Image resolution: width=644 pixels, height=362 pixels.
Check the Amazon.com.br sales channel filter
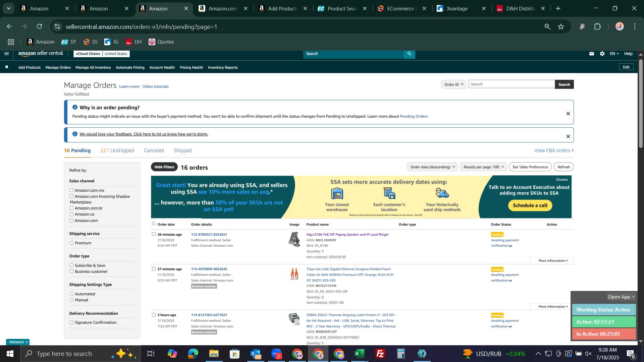coord(71,208)
